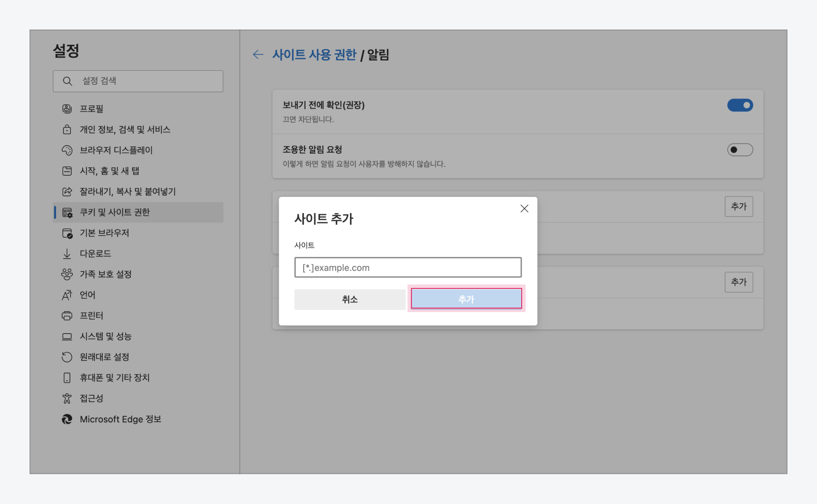Click the accessibility icon in sidebar
Viewport: 817px width, 504px height.
tap(67, 398)
